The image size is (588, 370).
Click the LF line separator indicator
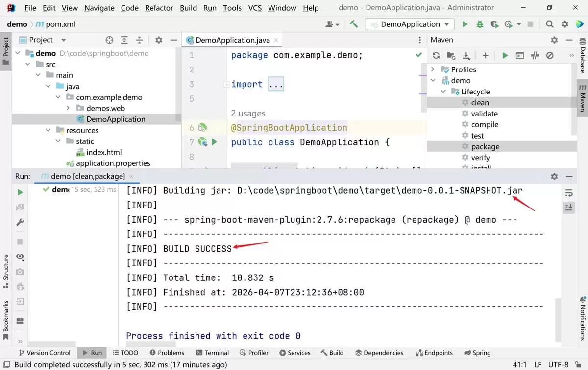coord(537,365)
